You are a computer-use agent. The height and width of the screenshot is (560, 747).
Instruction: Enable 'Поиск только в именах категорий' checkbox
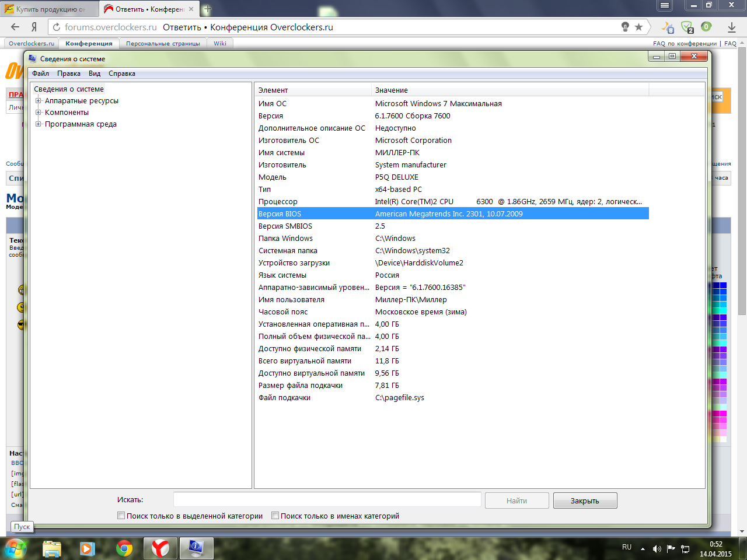[x=275, y=516]
